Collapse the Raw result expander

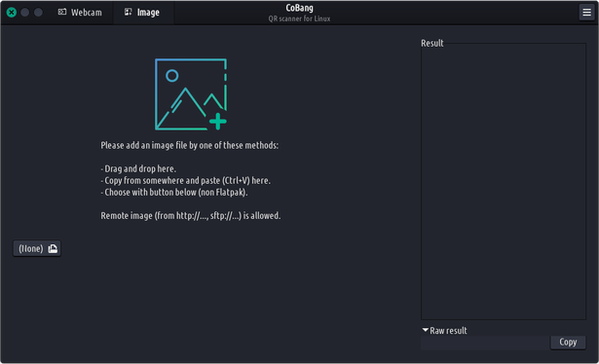[444, 331]
